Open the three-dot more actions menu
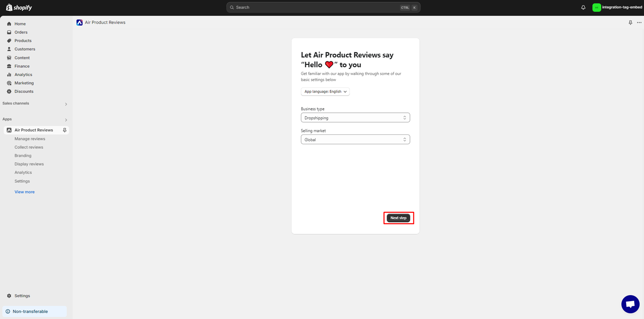 (x=639, y=23)
